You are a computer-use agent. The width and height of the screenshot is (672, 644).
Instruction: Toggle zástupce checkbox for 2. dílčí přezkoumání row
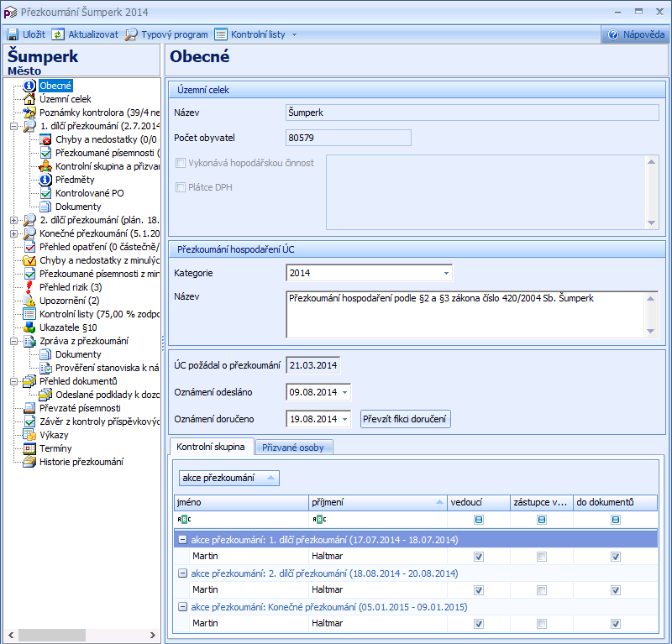542,590
